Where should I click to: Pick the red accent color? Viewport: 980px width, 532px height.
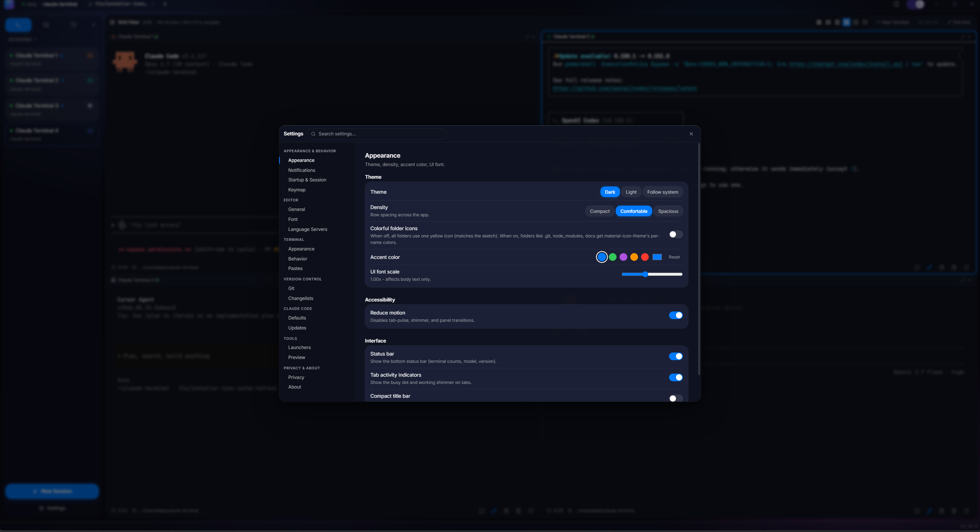tap(645, 257)
